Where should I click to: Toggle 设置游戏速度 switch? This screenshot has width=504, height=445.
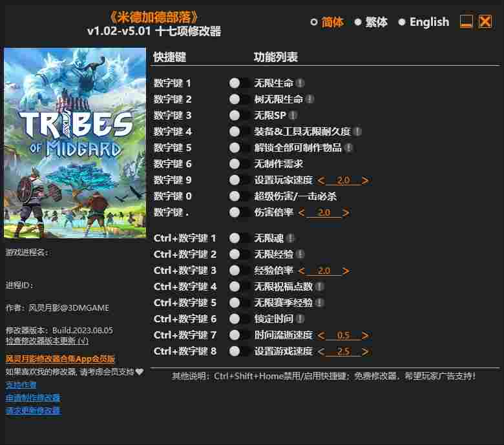(x=239, y=351)
